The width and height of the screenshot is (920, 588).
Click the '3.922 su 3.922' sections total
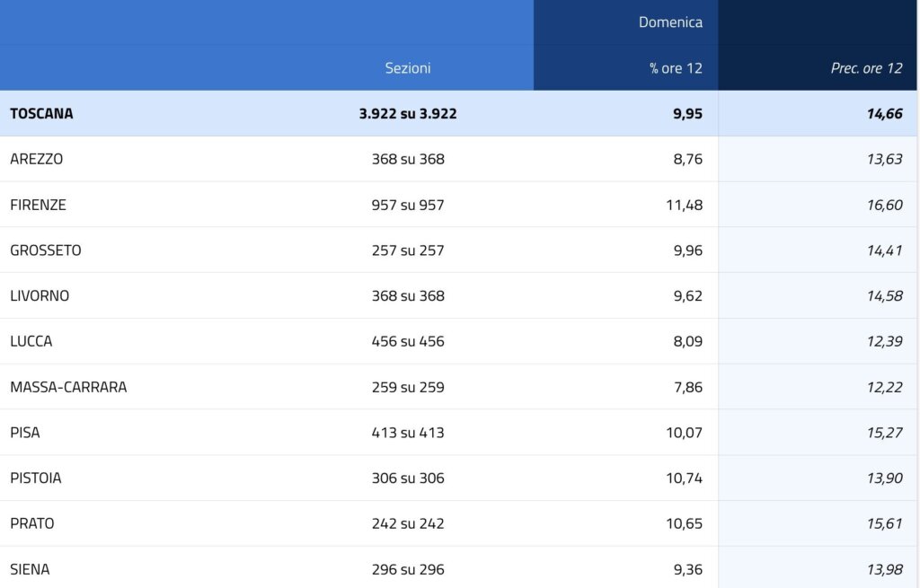tap(408, 114)
